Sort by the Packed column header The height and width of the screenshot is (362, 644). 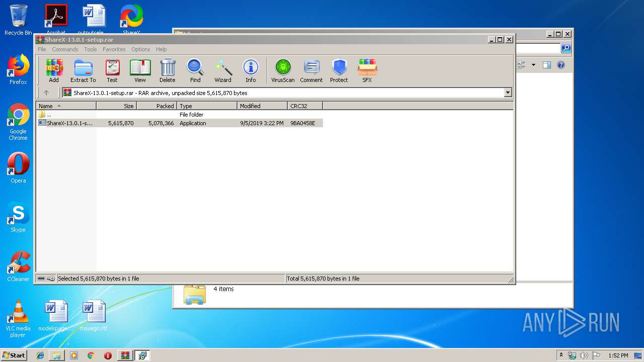(x=156, y=106)
